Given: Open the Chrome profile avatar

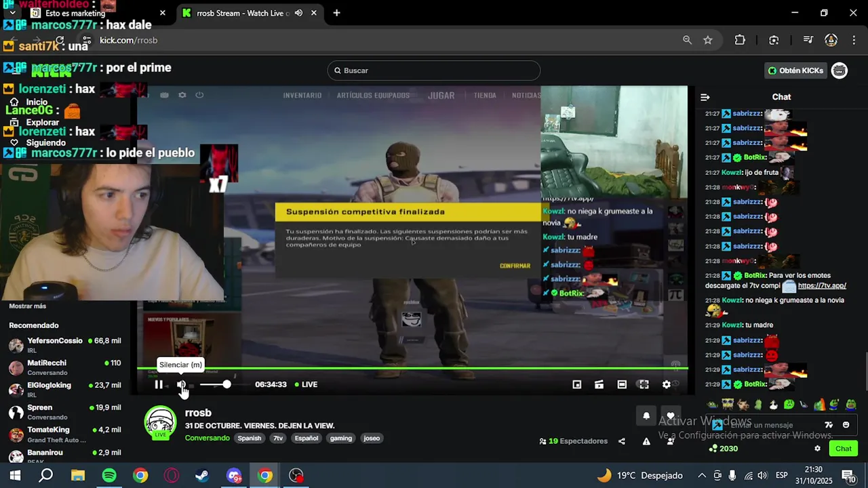Looking at the screenshot, I should coord(831,40).
